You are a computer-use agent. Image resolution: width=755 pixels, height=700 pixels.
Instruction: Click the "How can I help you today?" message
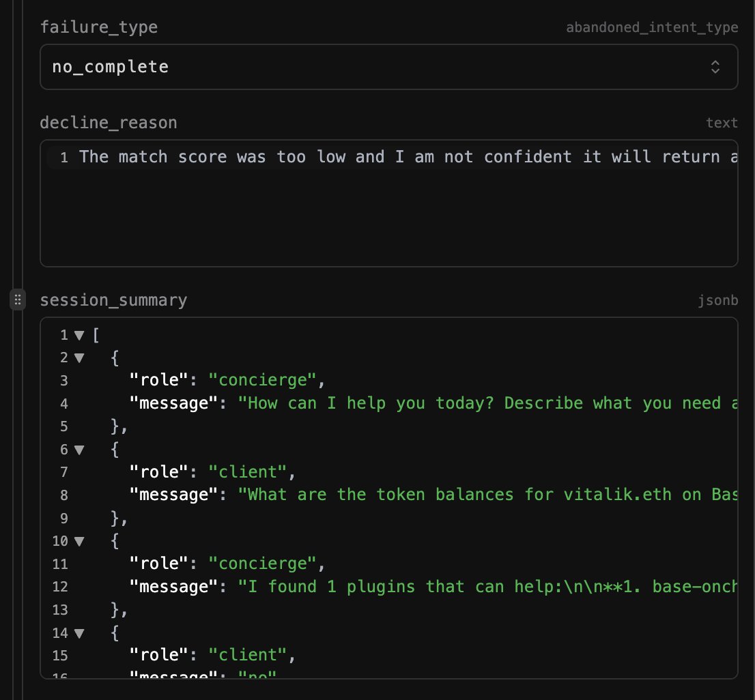click(488, 403)
